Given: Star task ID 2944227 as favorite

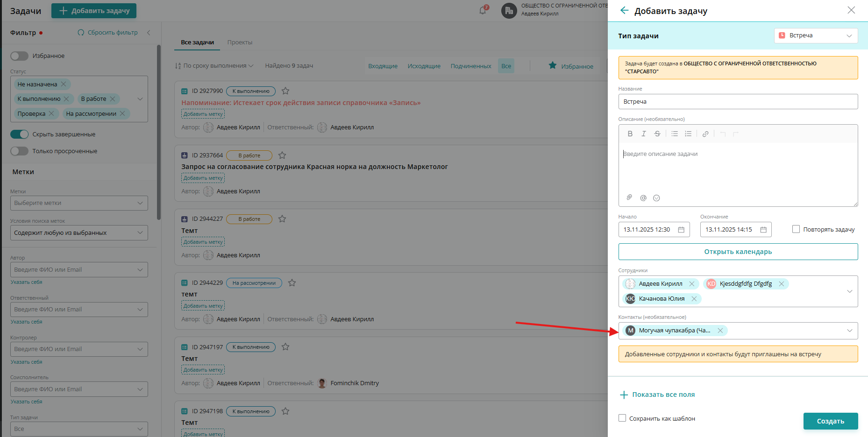Looking at the screenshot, I should pos(282,219).
